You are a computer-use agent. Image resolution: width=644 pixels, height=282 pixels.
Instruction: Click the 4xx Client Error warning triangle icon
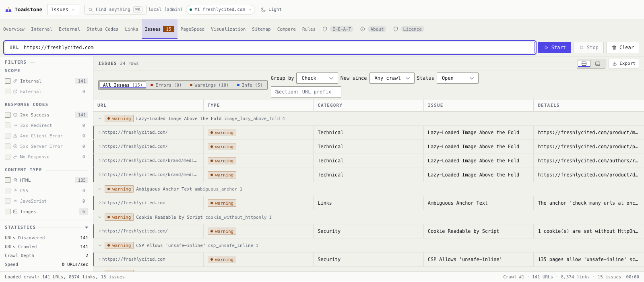click(15, 136)
